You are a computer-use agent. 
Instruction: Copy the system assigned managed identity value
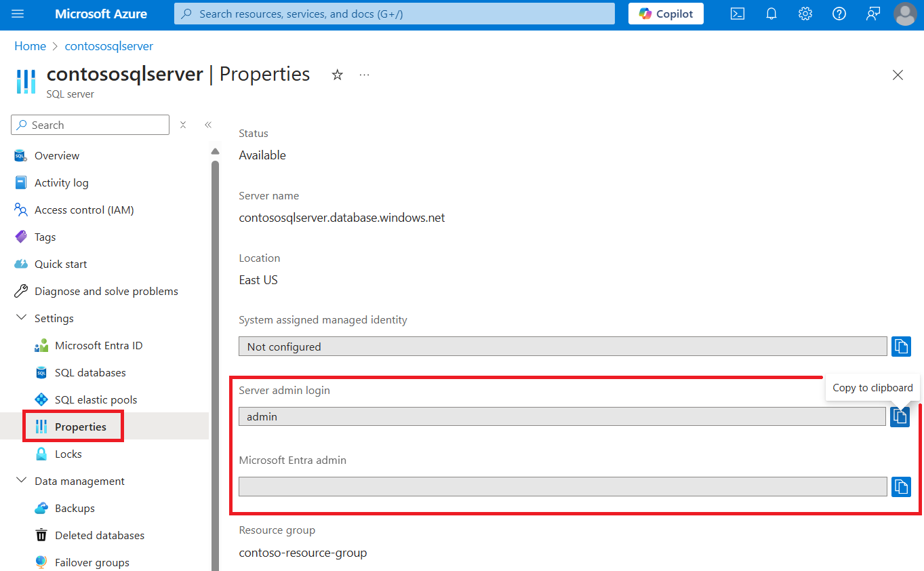click(x=900, y=346)
